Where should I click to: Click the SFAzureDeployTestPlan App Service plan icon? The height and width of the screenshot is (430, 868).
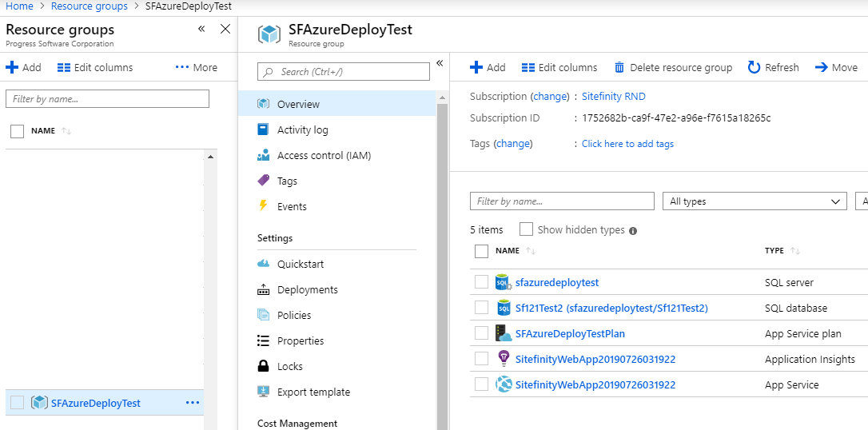coord(504,333)
